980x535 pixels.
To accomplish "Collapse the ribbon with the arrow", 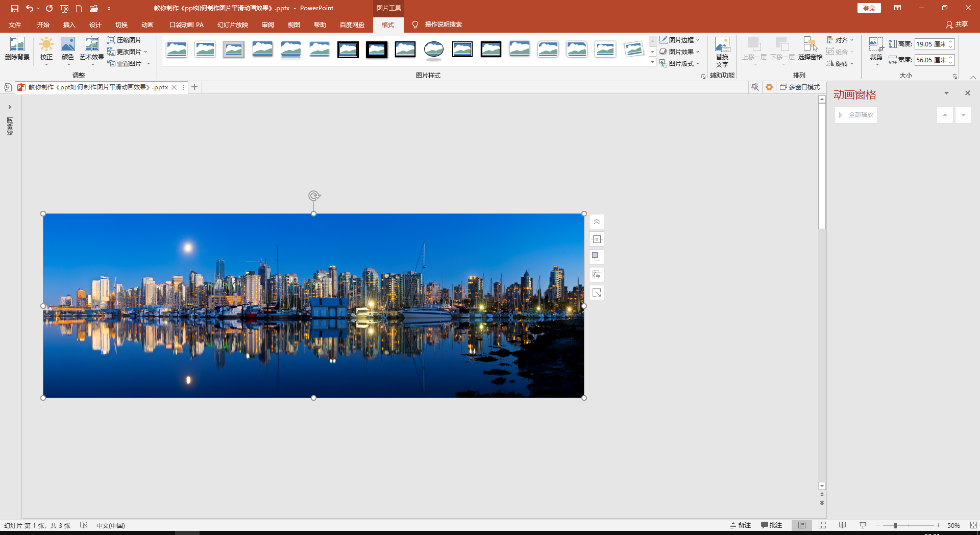I will (x=973, y=77).
